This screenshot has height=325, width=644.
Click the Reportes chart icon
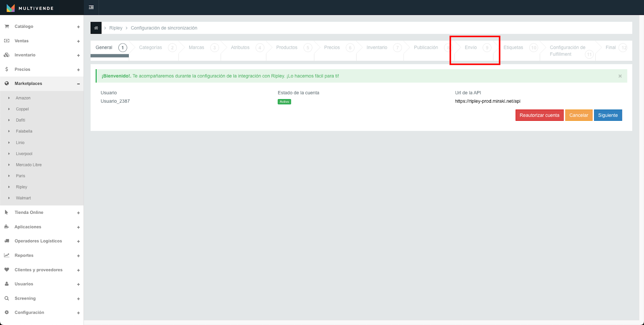[7, 255]
